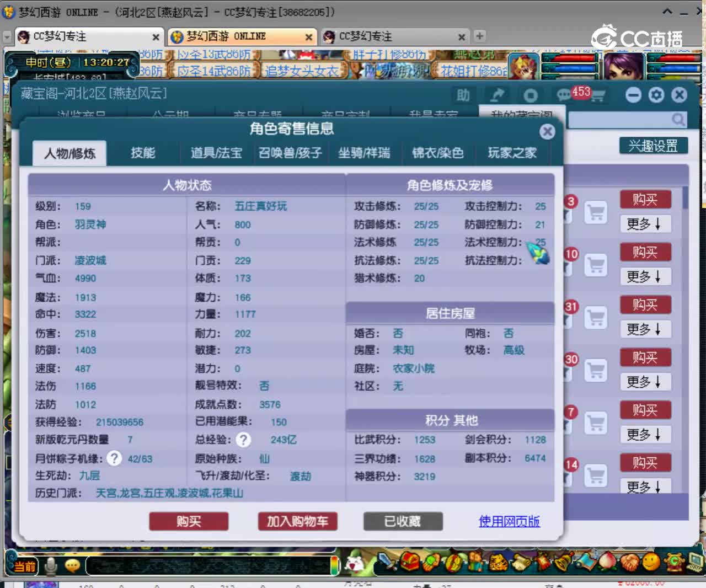The height and width of the screenshot is (588, 706).
Task: Close the 梦幻西游 ONLINE tab
Action: (309, 37)
